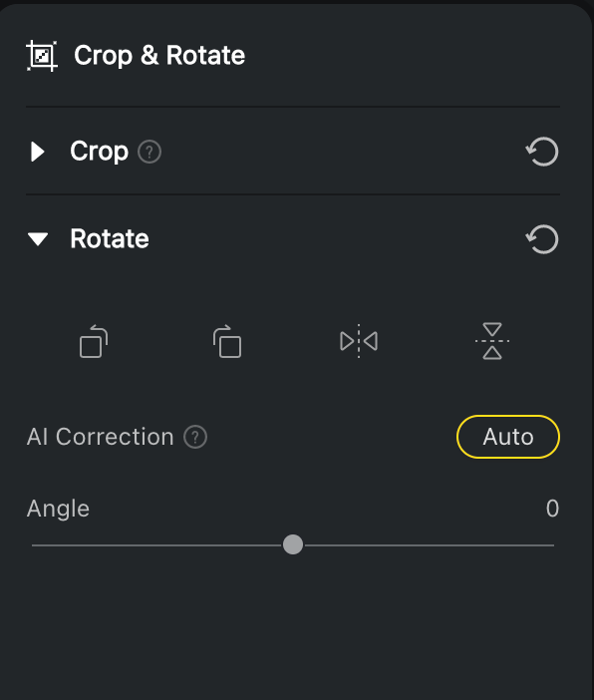Flip image horizontally
The width and height of the screenshot is (594, 700).
pyautogui.click(x=359, y=341)
